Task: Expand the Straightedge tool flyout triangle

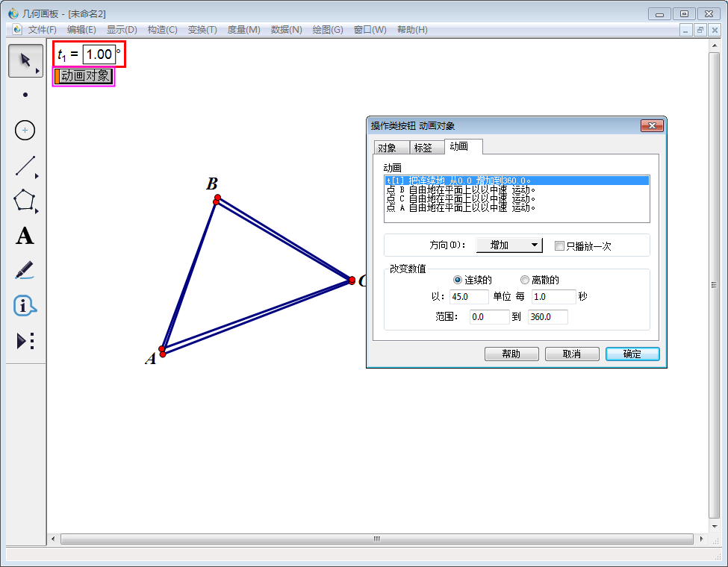Action: pos(37,176)
